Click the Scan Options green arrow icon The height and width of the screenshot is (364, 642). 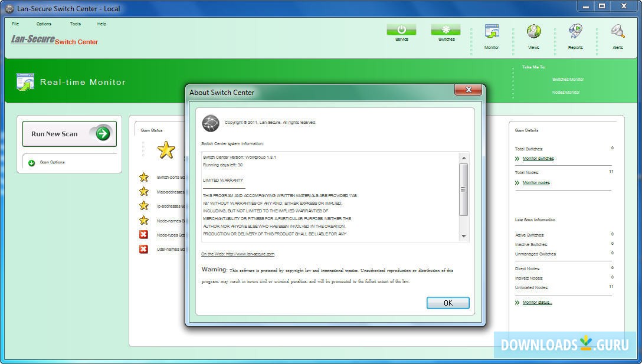pos(31,163)
